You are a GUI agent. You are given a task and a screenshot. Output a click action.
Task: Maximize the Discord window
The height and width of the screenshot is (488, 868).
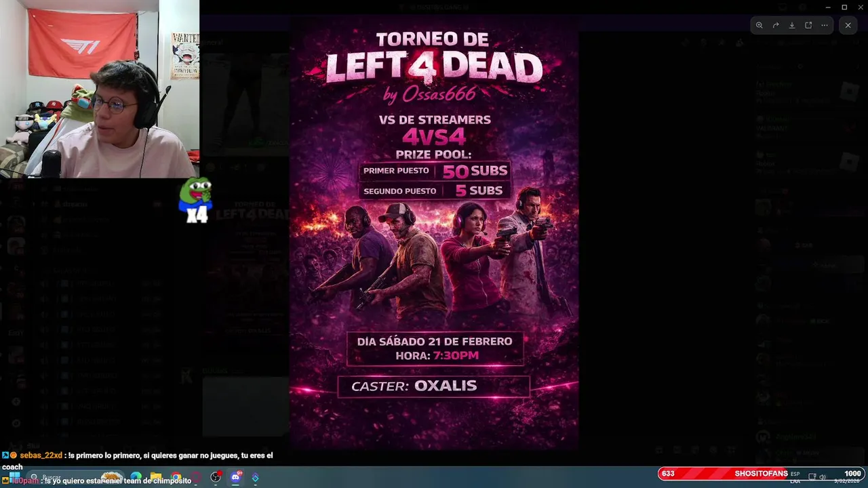(844, 7)
